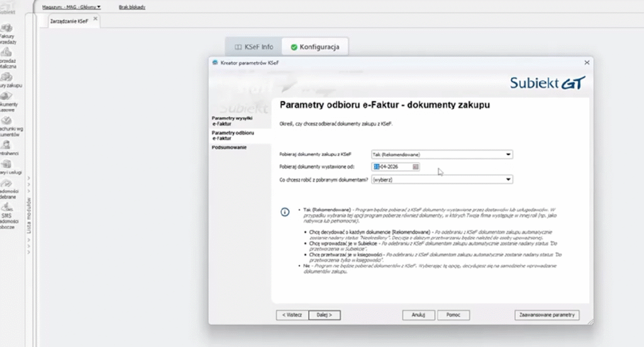The height and width of the screenshot is (347, 644).
Task: Open the Dokumenty kasowe sidebar icon
Action: (x=8, y=96)
